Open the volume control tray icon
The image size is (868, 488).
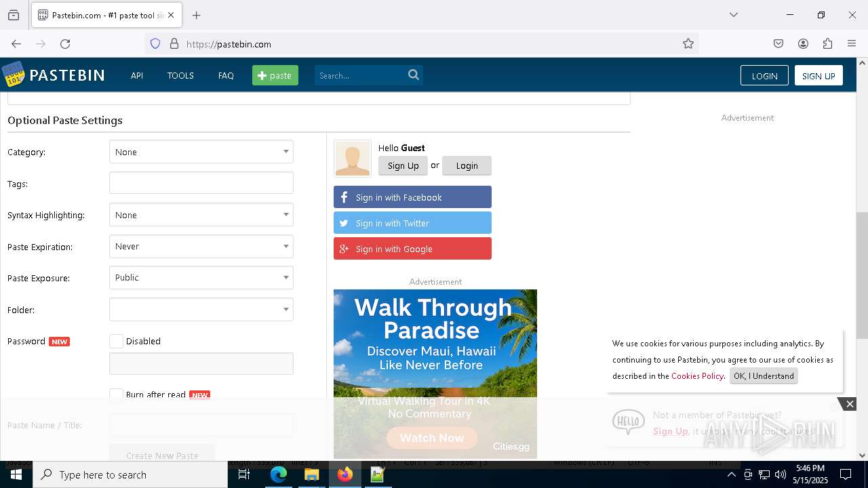pyautogui.click(x=781, y=474)
